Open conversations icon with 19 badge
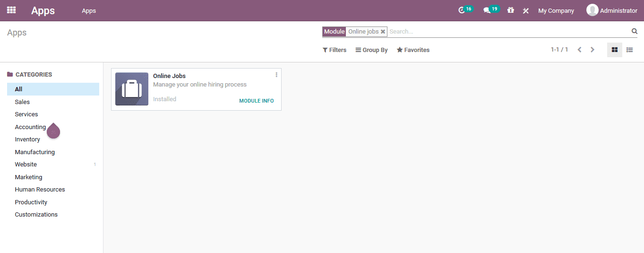 (x=491, y=10)
